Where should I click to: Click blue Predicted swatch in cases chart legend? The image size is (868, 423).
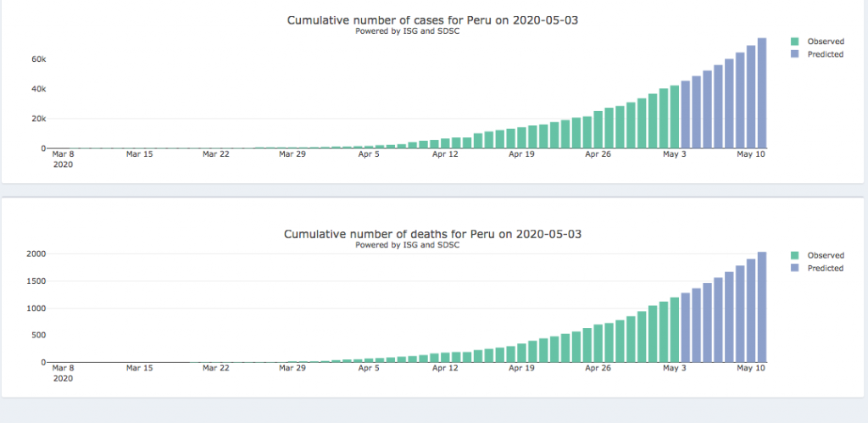point(794,54)
